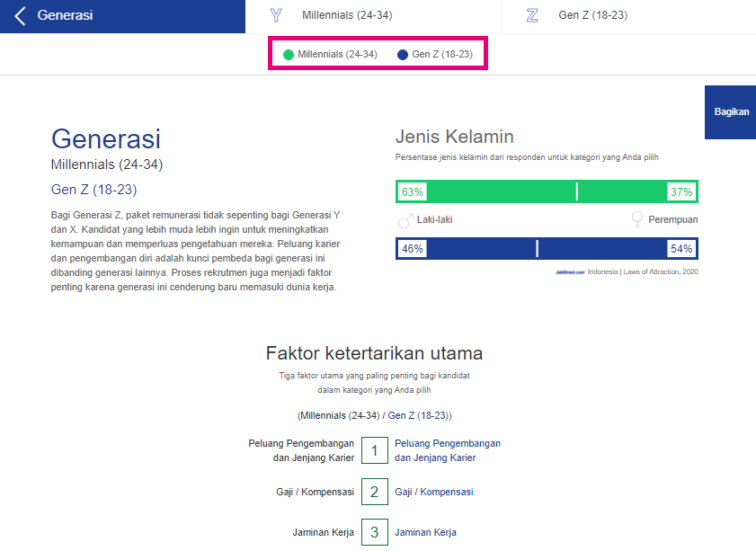Viewport: 756px width, 551px height.
Task: Click the 54% label on the blue bar
Action: tap(681, 249)
